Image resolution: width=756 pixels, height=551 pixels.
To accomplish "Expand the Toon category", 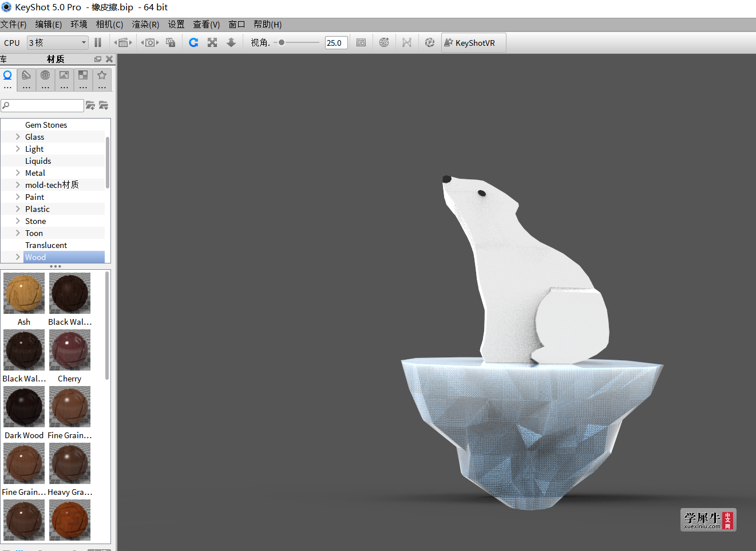I will (x=18, y=233).
